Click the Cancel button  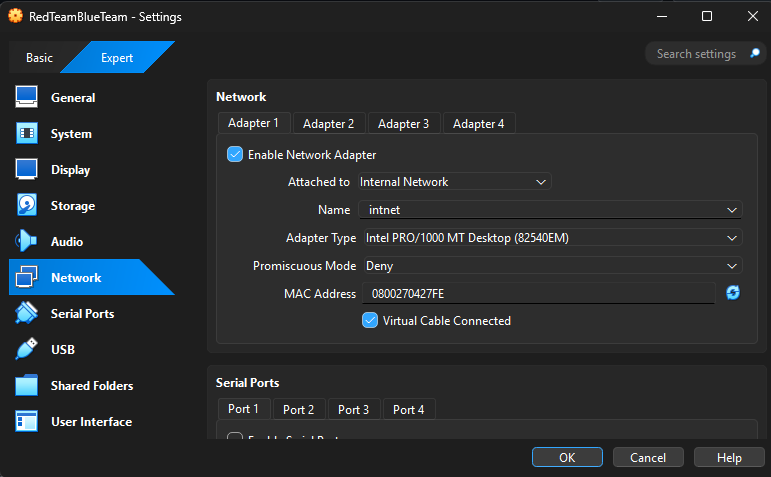coord(648,457)
